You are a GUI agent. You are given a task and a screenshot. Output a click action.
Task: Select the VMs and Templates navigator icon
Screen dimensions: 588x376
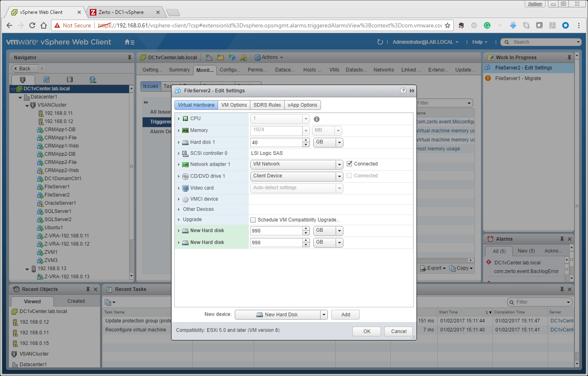pyautogui.click(x=46, y=79)
